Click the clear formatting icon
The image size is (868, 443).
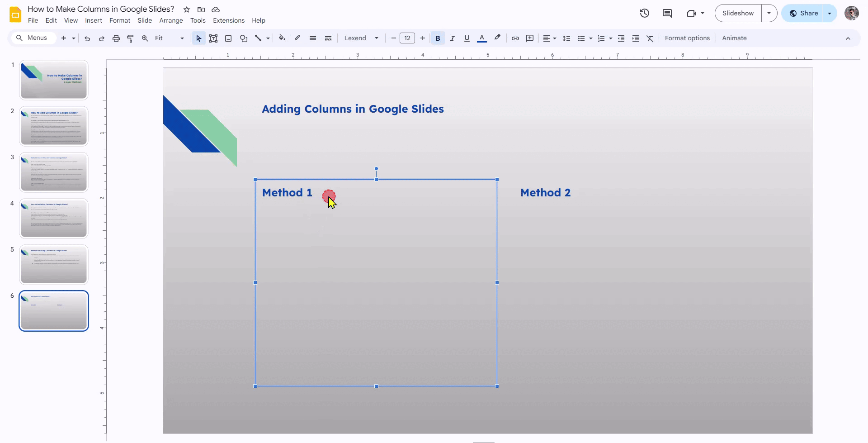point(650,38)
